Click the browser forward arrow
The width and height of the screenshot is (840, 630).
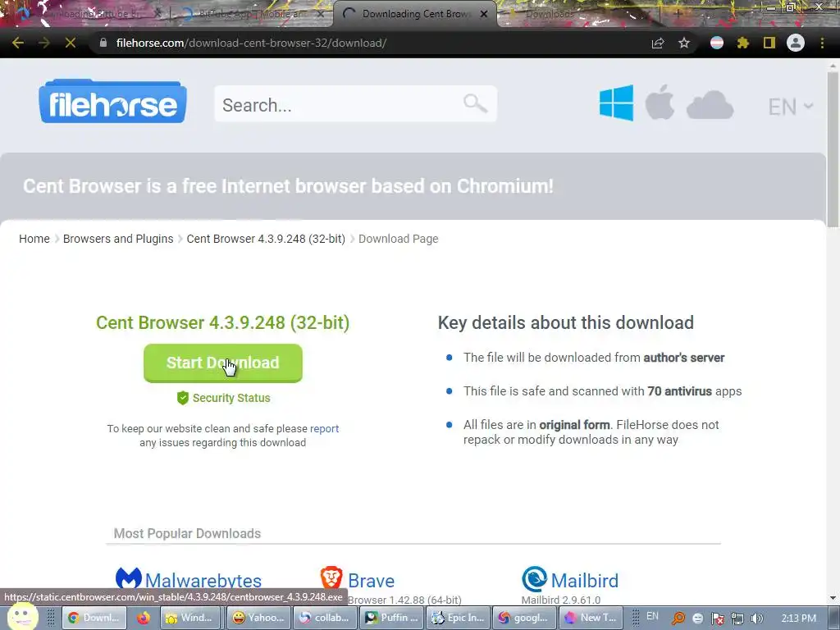tap(44, 43)
